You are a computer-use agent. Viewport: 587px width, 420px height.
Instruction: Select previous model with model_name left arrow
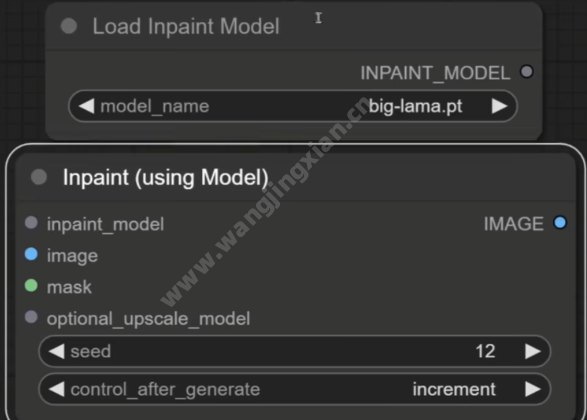tap(86, 106)
